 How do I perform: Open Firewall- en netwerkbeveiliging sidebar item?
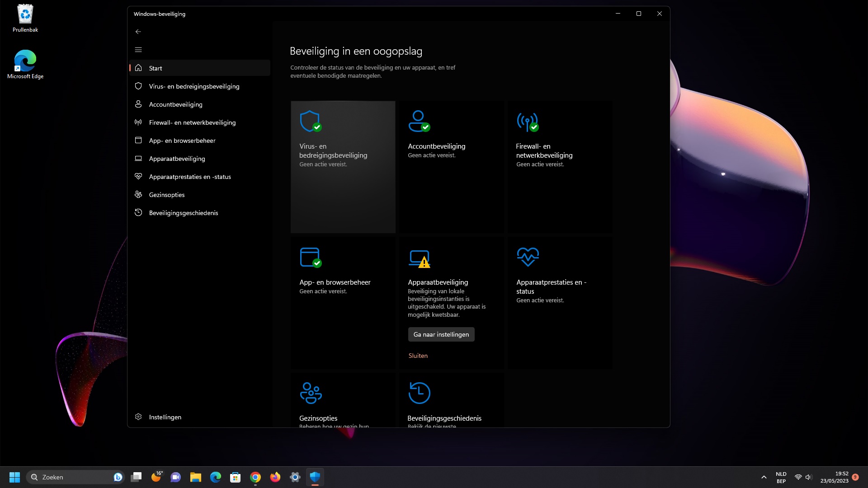click(x=200, y=122)
